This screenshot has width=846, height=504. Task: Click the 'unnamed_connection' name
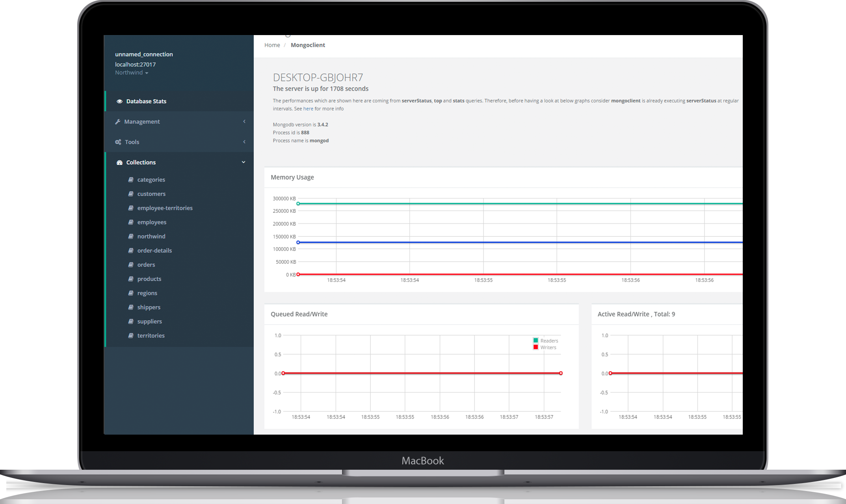pos(144,54)
